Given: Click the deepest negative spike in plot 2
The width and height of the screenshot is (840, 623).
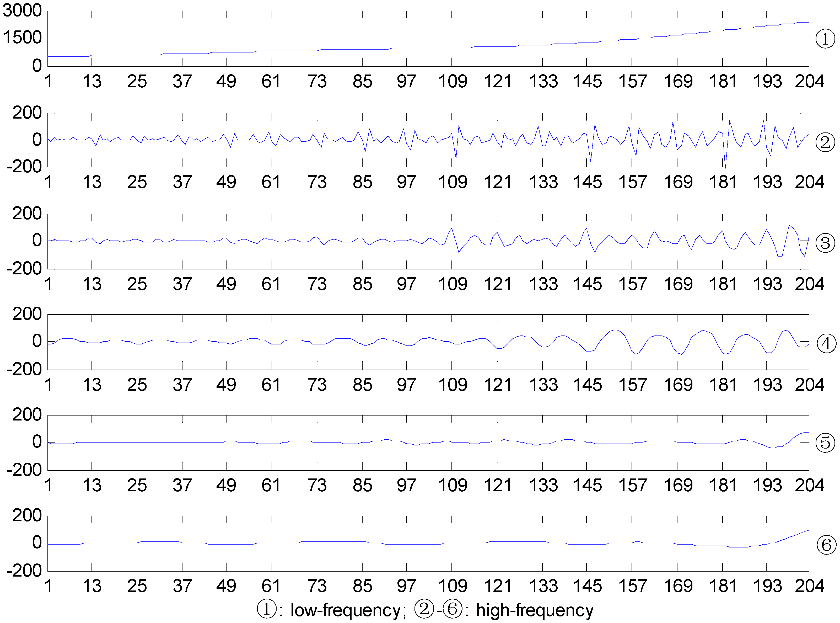Looking at the screenshot, I should (725, 166).
